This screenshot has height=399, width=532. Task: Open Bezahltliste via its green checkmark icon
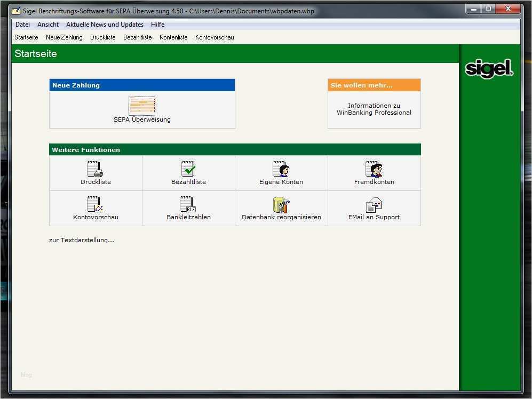(188, 169)
